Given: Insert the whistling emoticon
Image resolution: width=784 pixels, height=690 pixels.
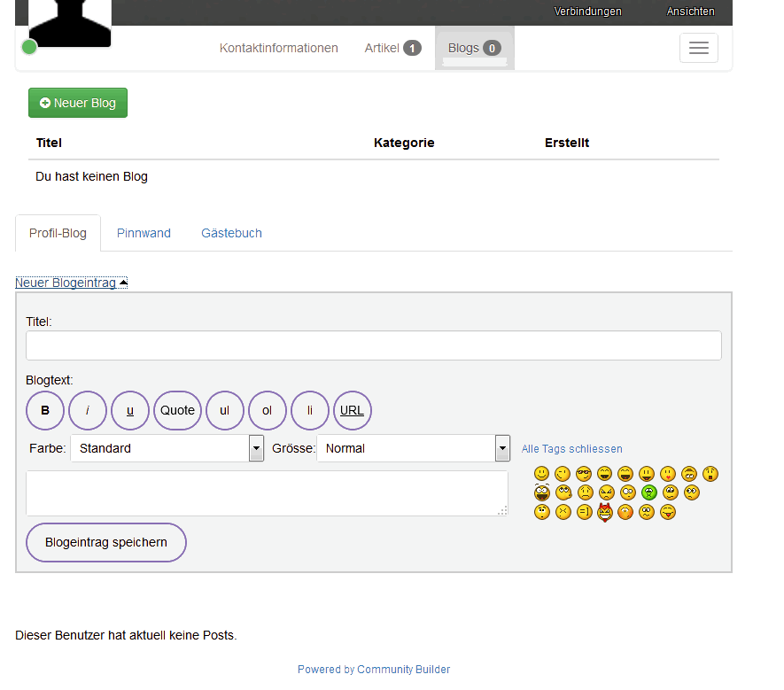Looking at the screenshot, I should 564,492.
